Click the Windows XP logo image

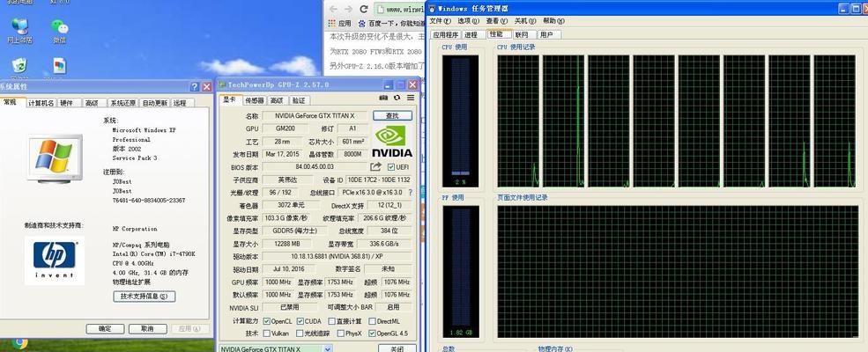[x=55, y=158]
